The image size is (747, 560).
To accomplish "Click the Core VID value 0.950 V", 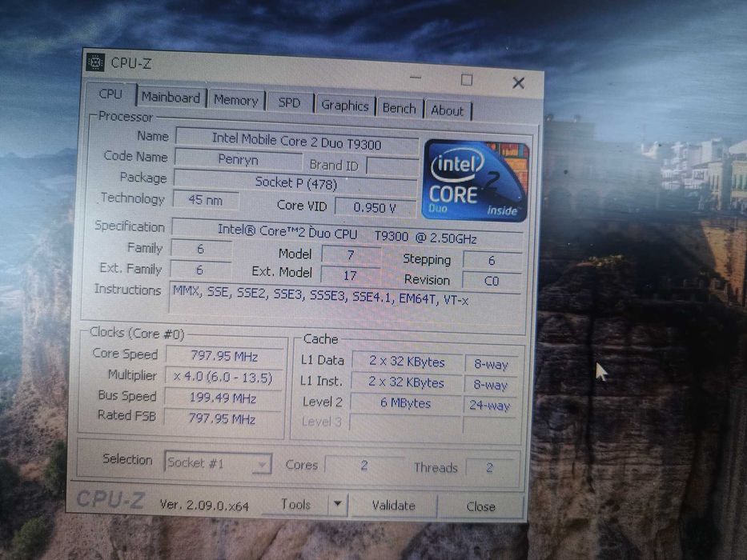I will click(375, 208).
